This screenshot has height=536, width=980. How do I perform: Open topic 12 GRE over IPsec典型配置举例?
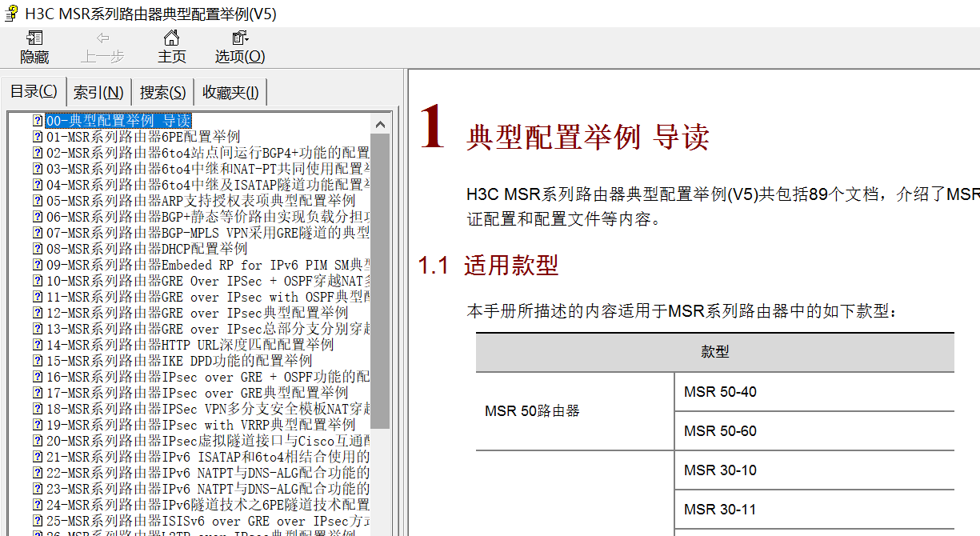point(197,313)
